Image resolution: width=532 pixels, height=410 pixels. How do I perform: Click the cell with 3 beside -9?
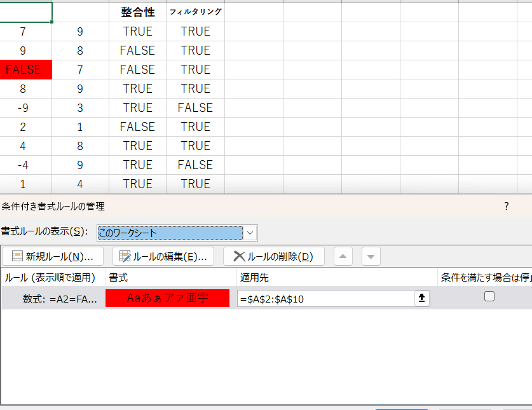80,108
